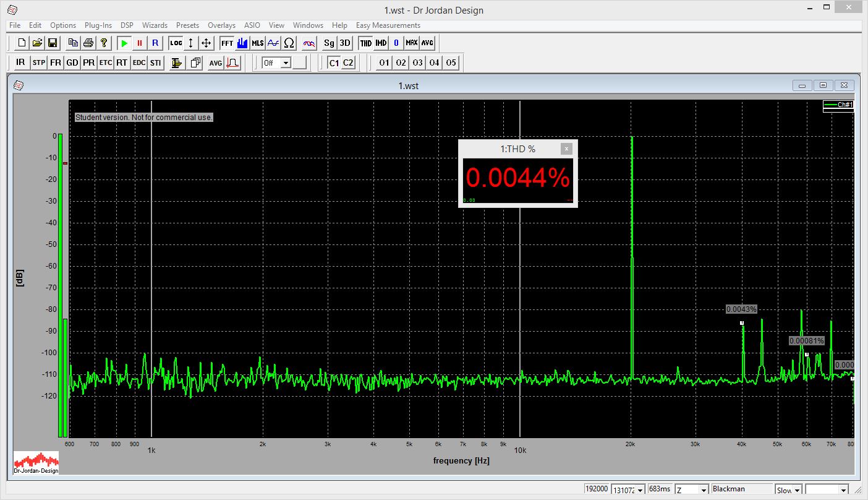
Task: Click the red-blue overlay curves icon
Action: 309,43
